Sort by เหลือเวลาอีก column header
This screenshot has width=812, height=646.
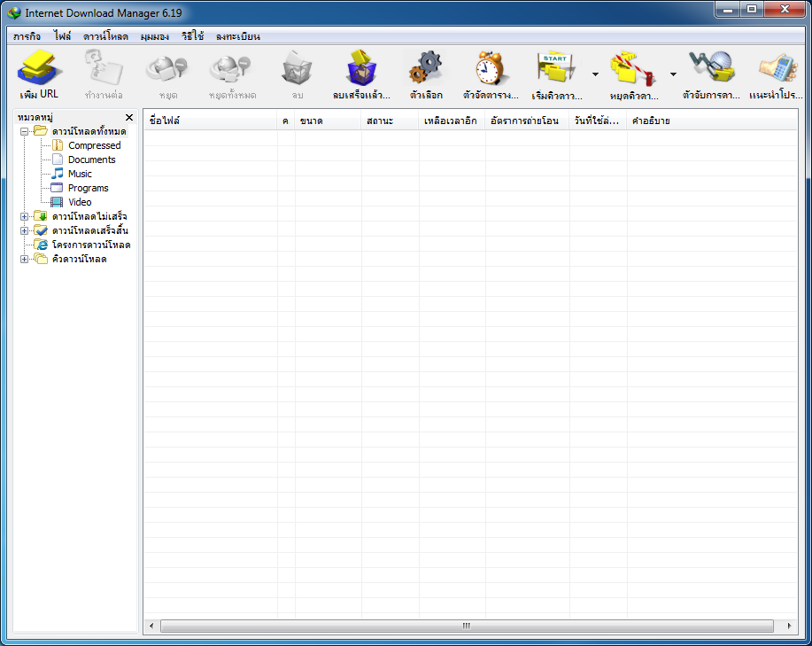point(452,121)
